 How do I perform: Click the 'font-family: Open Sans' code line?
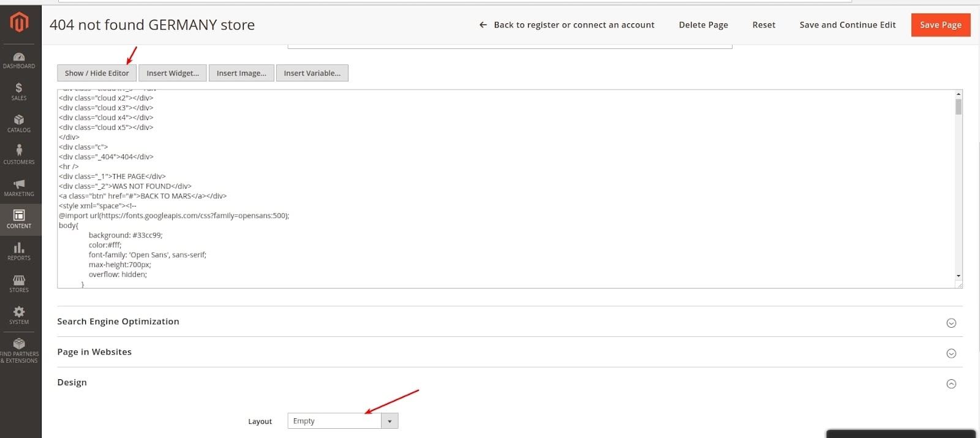coord(148,255)
